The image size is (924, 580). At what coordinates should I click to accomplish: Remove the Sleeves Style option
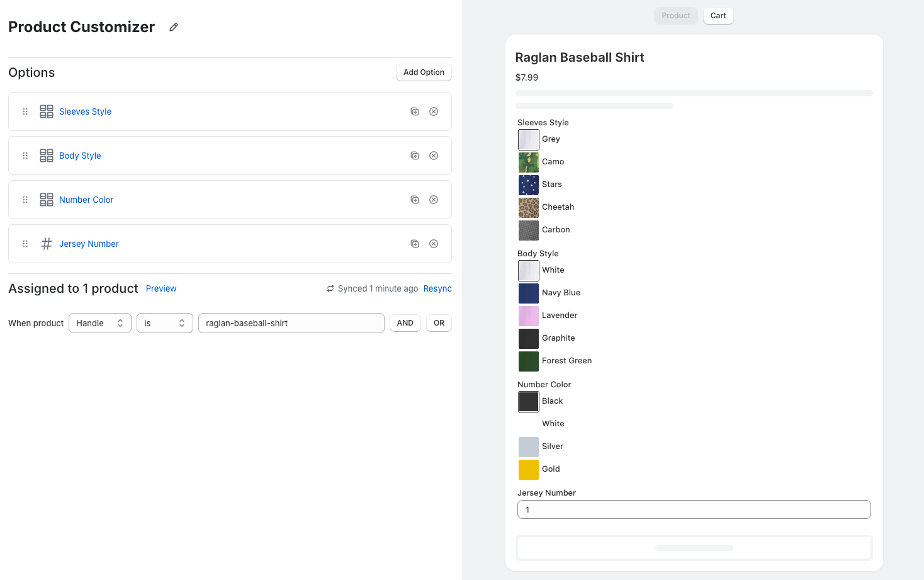click(434, 111)
